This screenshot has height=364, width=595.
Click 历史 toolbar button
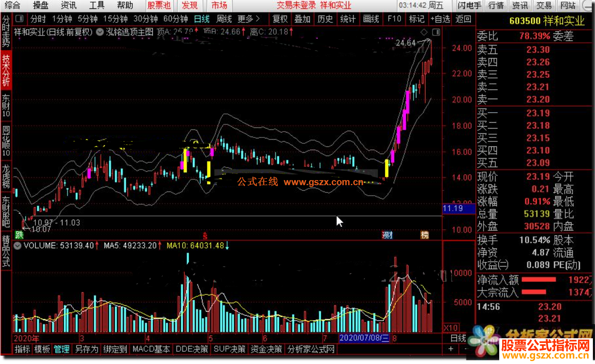(x=325, y=19)
